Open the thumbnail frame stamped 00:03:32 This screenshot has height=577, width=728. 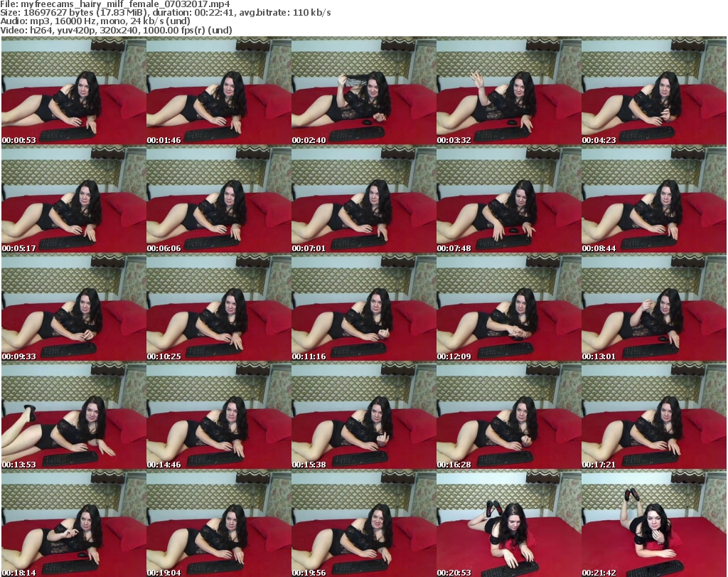(x=509, y=90)
